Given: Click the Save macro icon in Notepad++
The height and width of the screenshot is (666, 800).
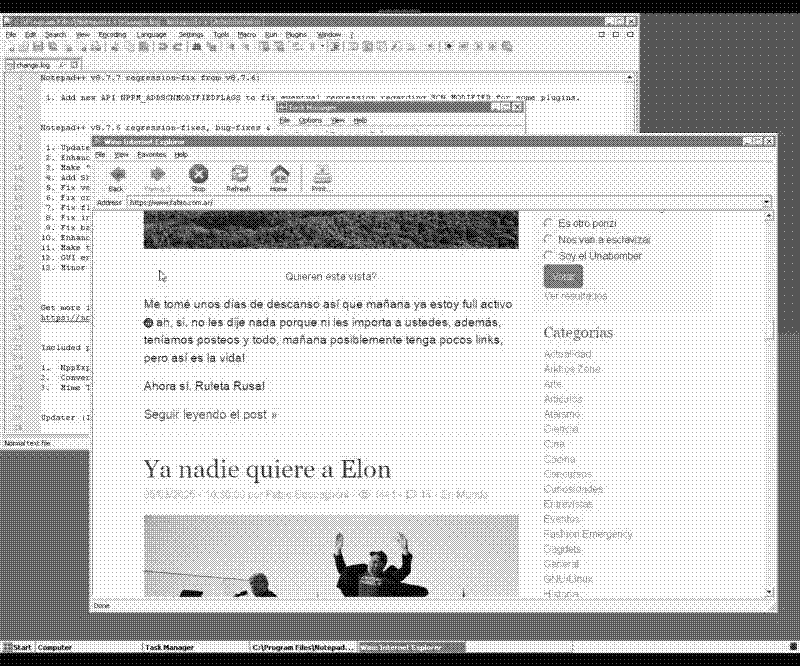Looking at the screenshot, I should point(506,46).
